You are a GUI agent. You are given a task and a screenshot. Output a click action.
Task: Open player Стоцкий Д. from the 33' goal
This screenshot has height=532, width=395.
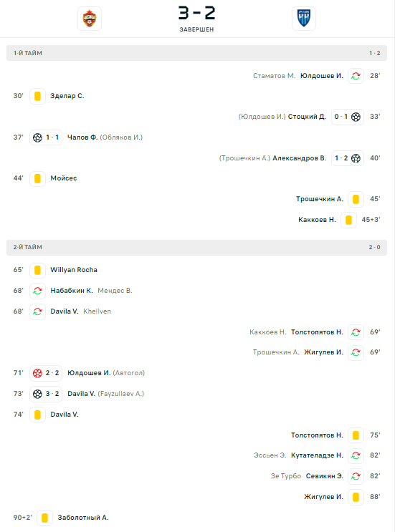[x=307, y=117]
